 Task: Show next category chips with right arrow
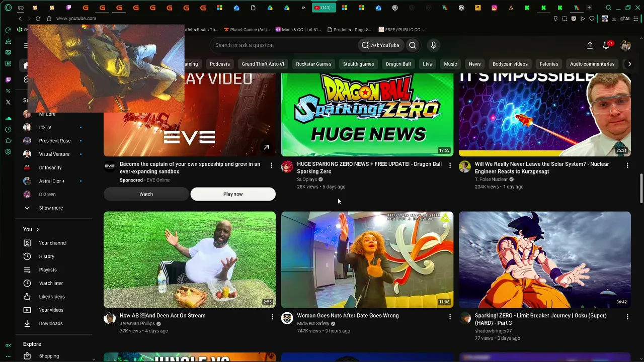tap(629, 64)
